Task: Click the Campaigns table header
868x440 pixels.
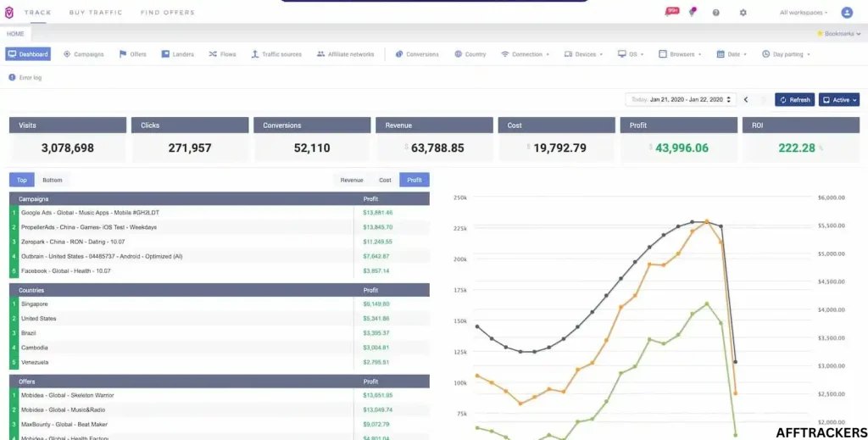Action: click(x=220, y=198)
